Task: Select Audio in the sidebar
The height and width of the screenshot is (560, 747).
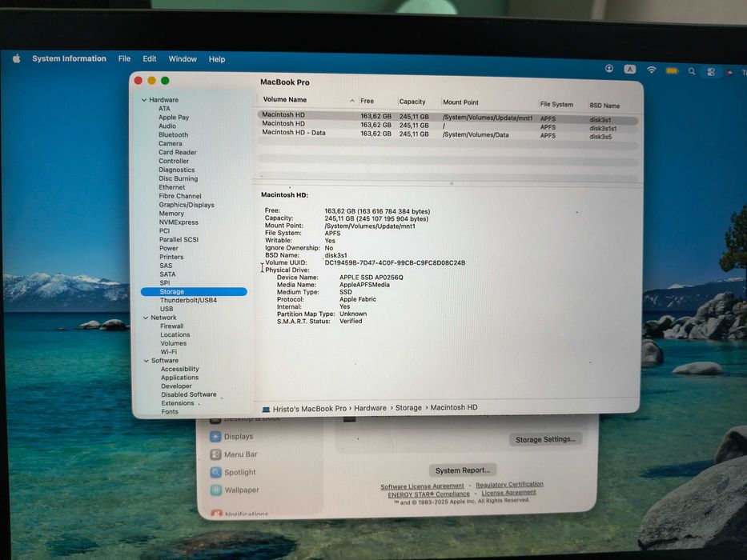Action: pos(167,126)
